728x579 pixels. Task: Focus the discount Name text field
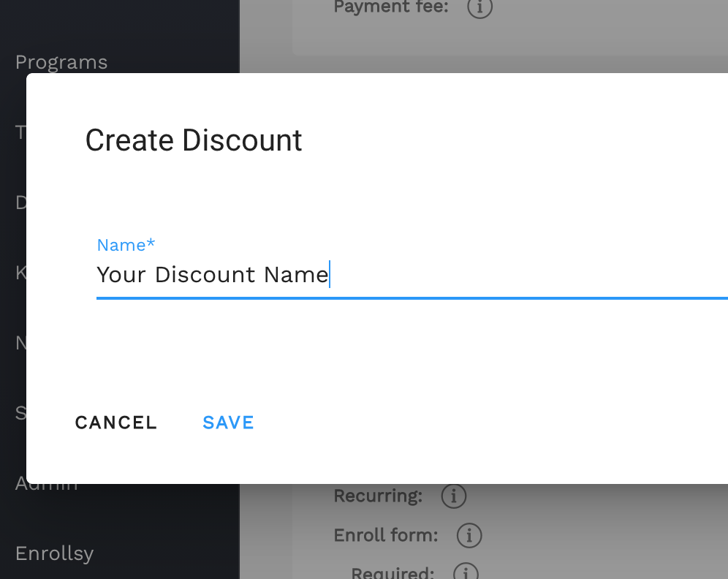[x=409, y=276]
